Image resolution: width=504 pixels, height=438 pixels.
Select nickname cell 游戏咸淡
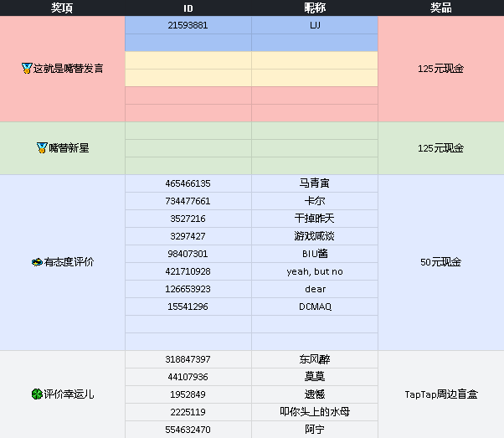click(x=315, y=236)
